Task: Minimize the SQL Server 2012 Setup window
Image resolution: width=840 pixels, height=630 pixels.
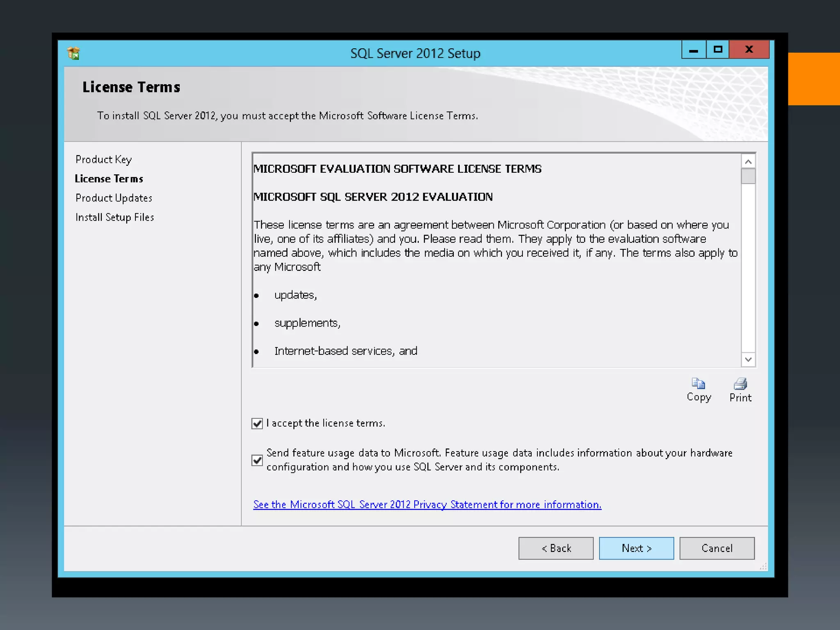Action: point(694,50)
